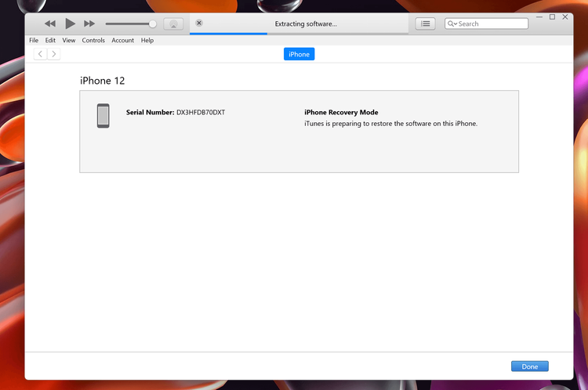Click the iPhone device icon
Image resolution: width=588 pixels, height=390 pixels.
[103, 116]
